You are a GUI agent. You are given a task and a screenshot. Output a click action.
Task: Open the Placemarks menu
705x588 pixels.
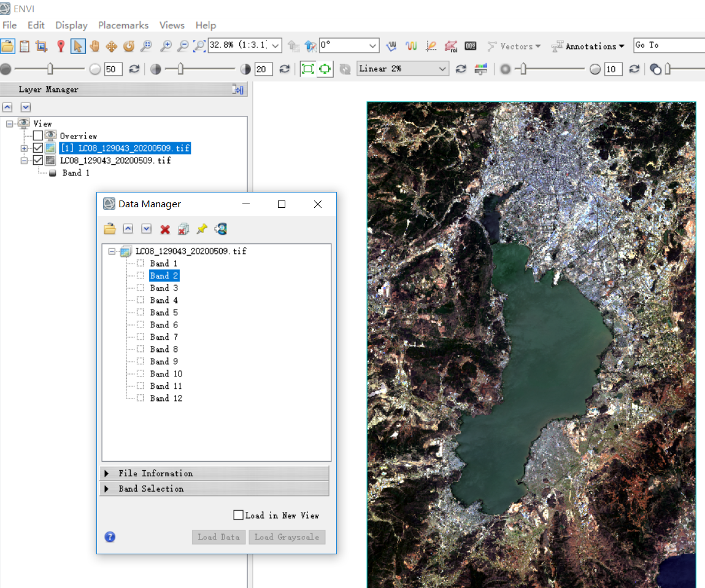123,25
